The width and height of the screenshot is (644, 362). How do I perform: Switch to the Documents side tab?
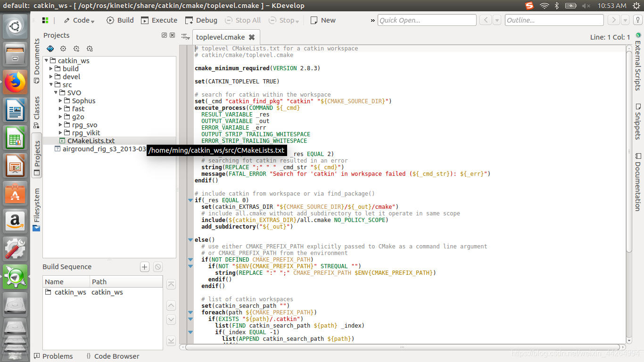coord(37,61)
